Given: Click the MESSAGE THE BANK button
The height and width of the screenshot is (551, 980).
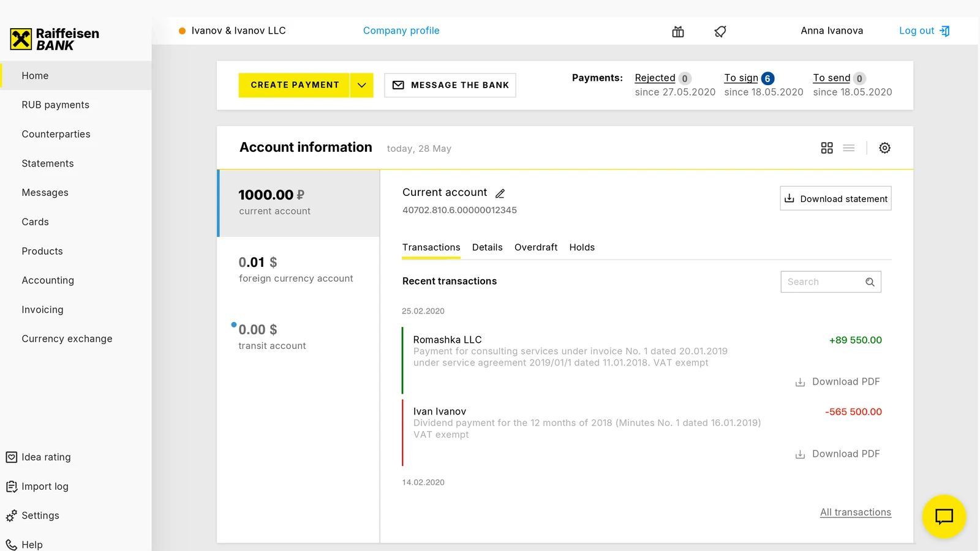Looking at the screenshot, I should [x=450, y=85].
